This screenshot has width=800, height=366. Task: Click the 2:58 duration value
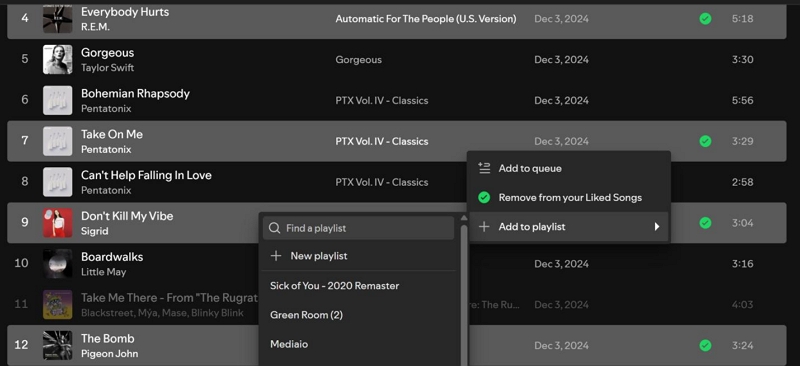click(742, 182)
